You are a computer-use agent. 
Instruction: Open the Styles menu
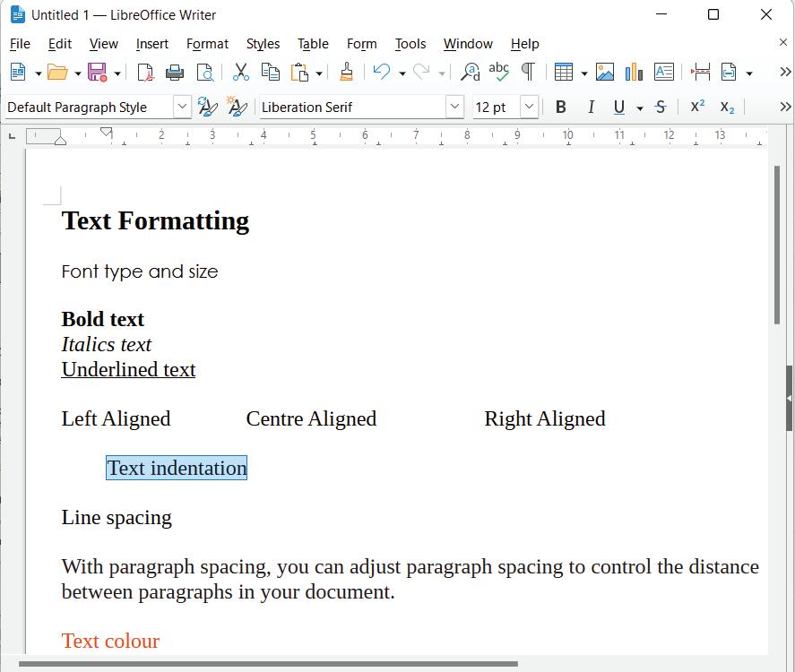tap(263, 44)
